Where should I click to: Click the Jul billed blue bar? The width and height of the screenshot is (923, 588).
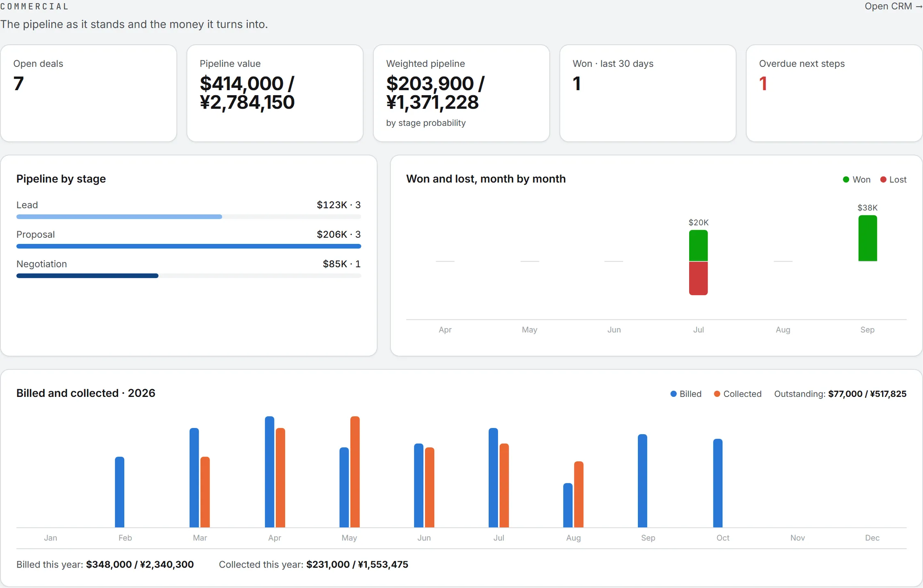(x=493, y=478)
